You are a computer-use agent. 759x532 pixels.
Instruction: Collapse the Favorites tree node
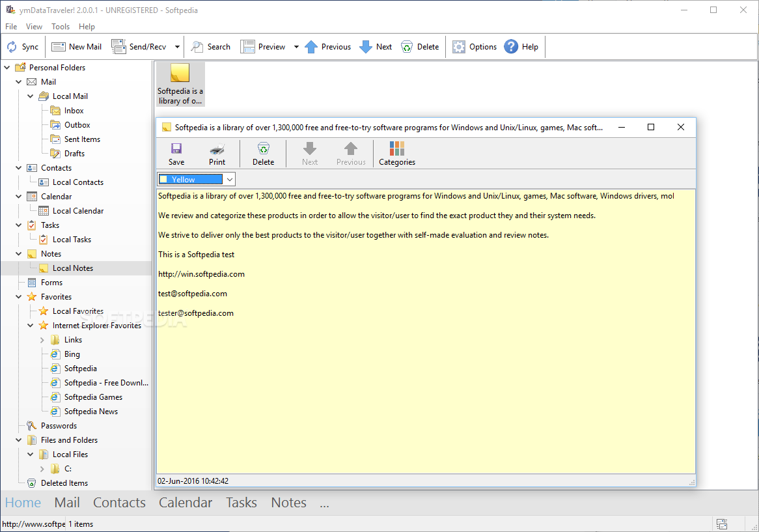pyautogui.click(x=18, y=297)
